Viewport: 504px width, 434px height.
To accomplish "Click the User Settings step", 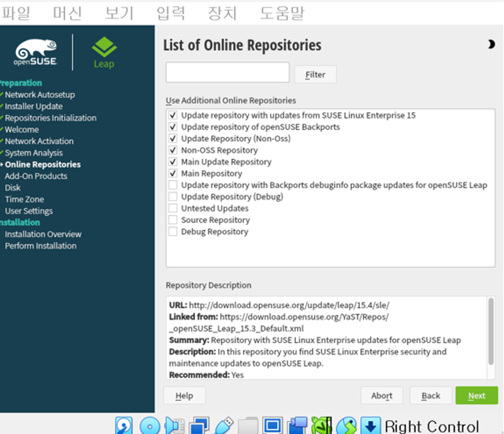I will tap(29, 211).
